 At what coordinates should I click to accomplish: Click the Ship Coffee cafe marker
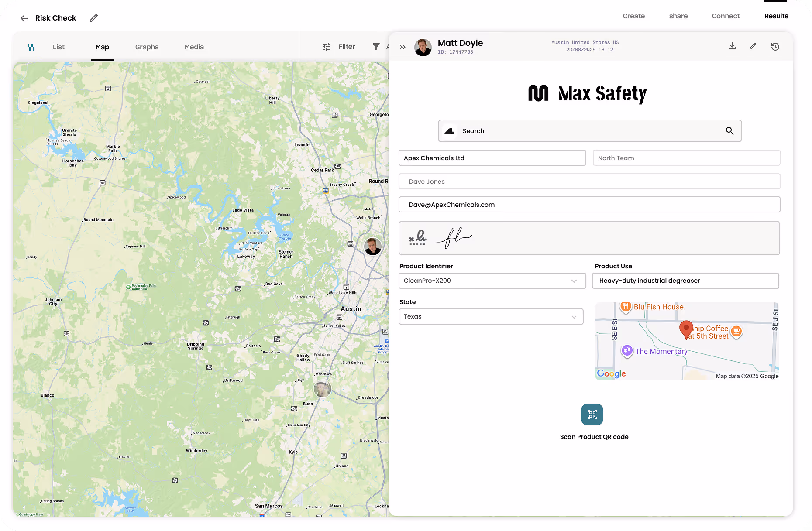[736, 332]
